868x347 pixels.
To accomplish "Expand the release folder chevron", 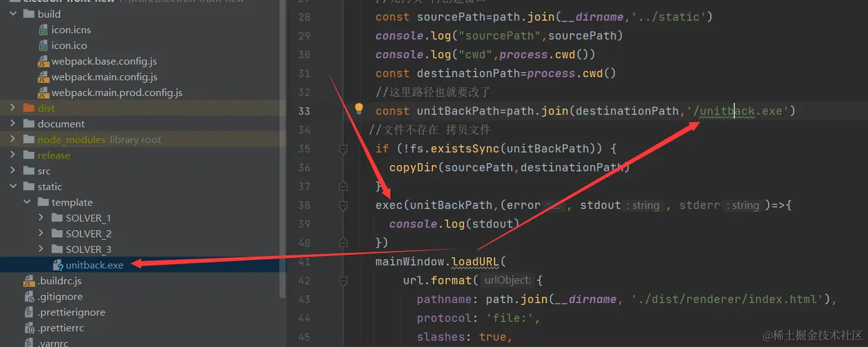I will pos(13,155).
